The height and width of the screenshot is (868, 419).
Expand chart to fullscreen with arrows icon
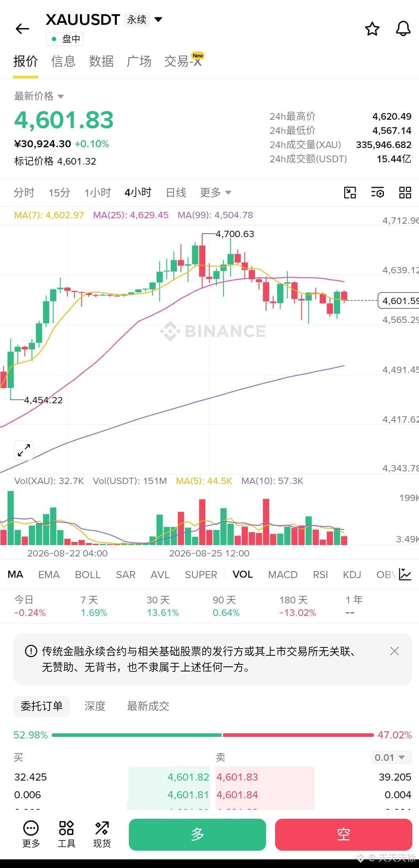pos(24,450)
